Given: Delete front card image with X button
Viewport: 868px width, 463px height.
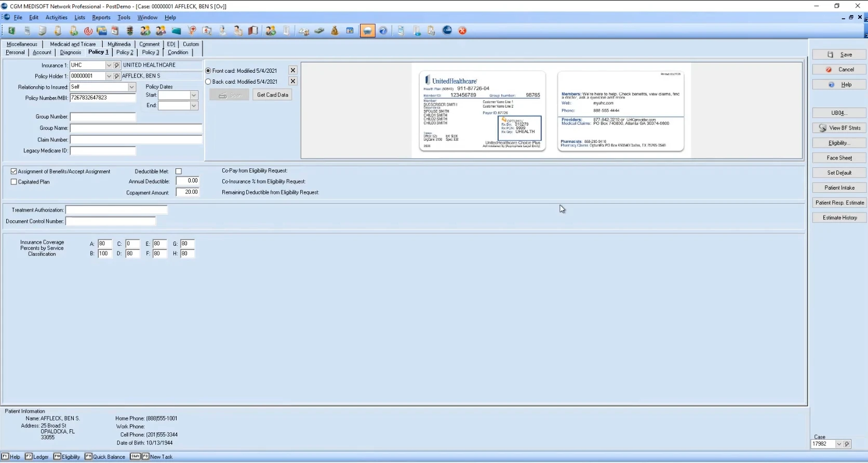Looking at the screenshot, I should (x=293, y=70).
